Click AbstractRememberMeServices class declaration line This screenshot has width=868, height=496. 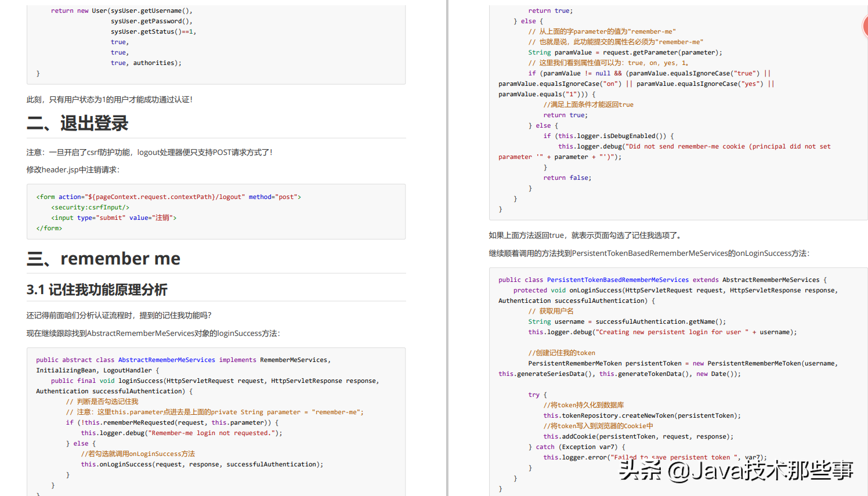(183, 360)
